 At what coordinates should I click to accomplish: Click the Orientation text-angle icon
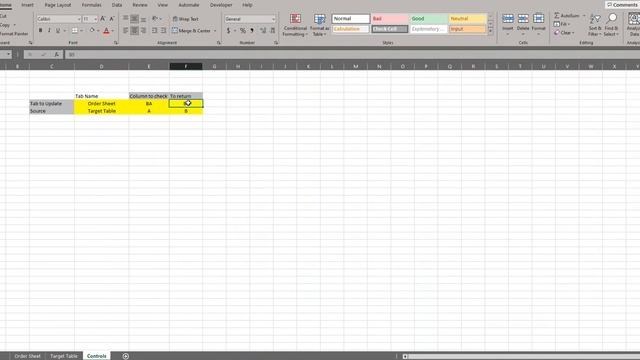click(x=155, y=19)
